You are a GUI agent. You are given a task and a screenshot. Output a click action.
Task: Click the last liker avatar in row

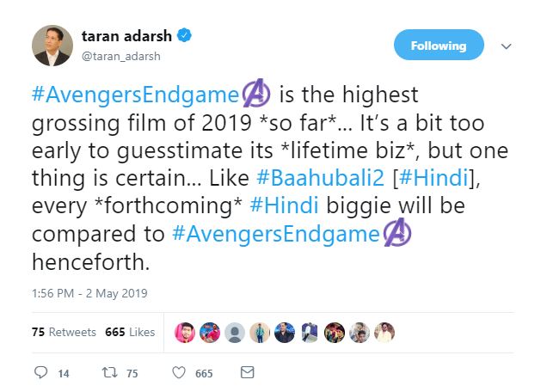click(384, 333)
